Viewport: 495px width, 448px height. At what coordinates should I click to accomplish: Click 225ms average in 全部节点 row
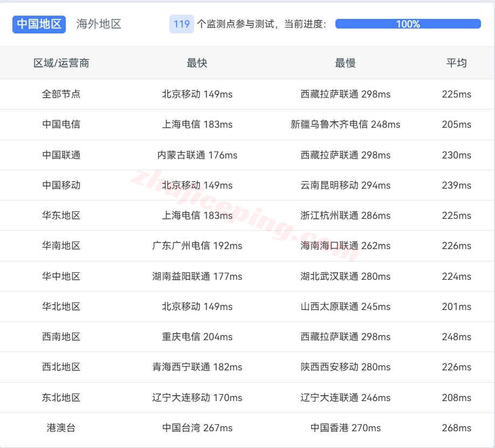pyautogui.click(x=457, y=94)
